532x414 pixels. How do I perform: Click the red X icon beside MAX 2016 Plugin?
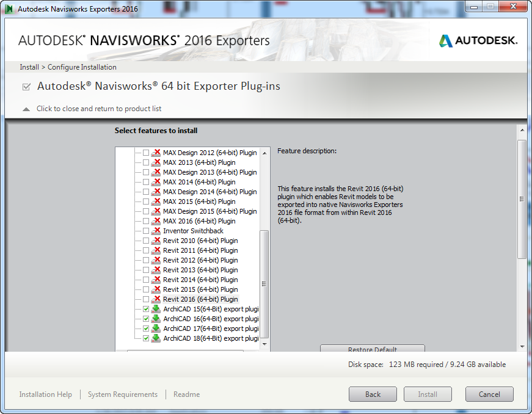click(156, 221)
